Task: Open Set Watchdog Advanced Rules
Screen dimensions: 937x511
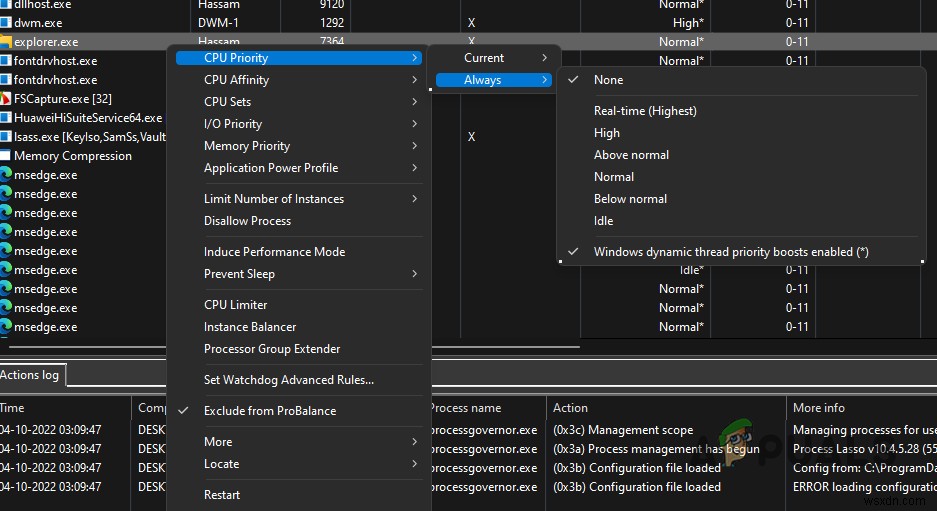Action: 288,380
